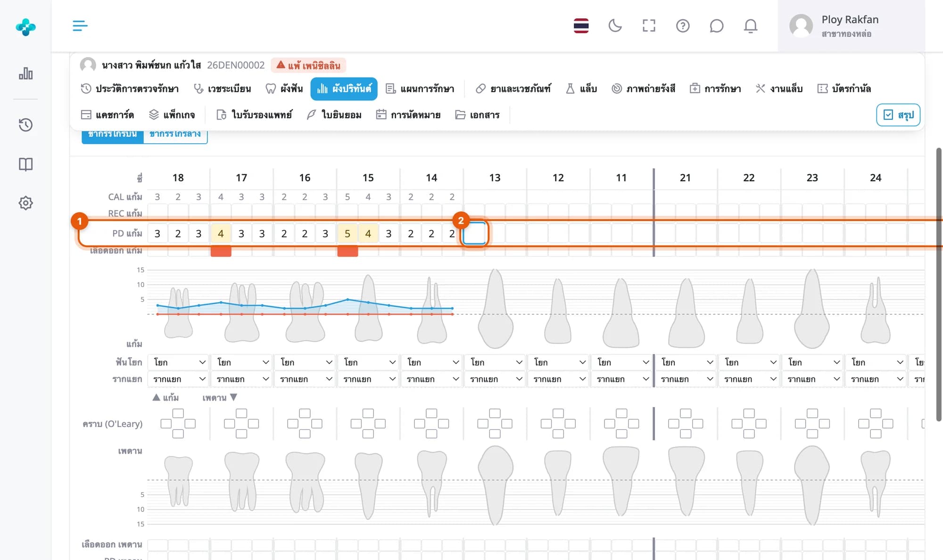Expand the รากแยก dropdown for tooth 13
Screen dimensions: 943x560
tap(495, 379)
